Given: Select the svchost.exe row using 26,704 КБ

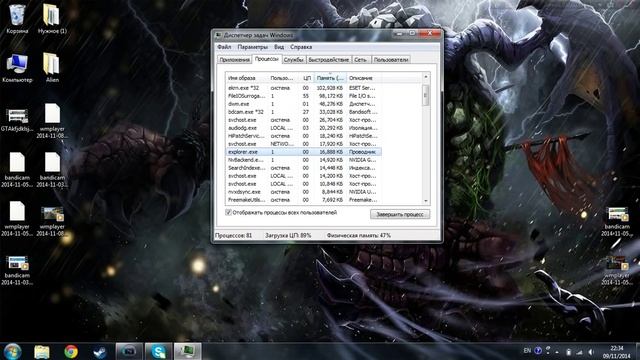Looking at the screenshot, I should pyautogui.click(x=303, y=120).
